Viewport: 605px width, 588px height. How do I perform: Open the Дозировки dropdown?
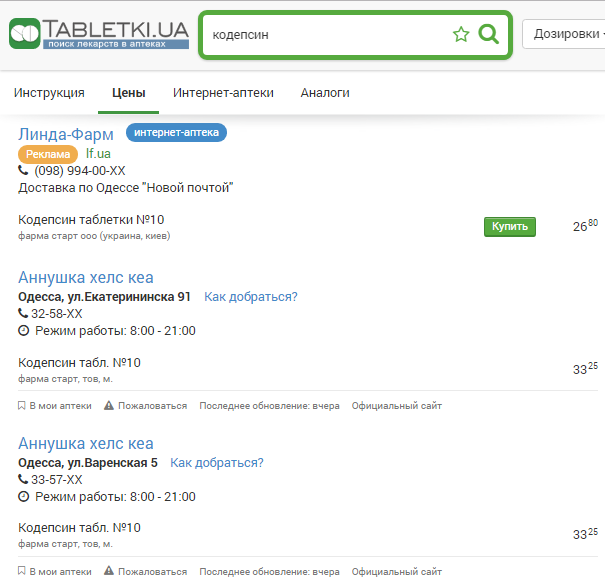[x=565, y=34]
